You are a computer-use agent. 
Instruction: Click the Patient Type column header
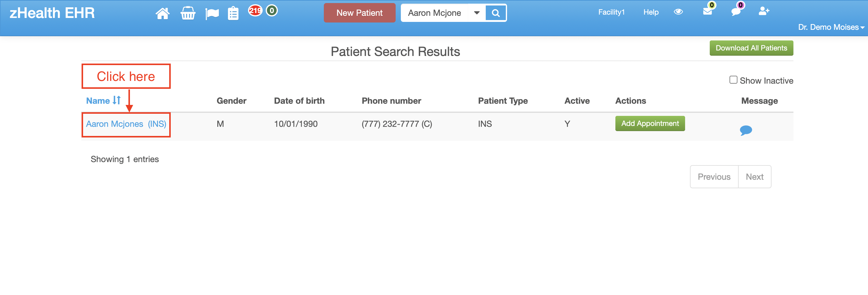[x=503, y=101]
